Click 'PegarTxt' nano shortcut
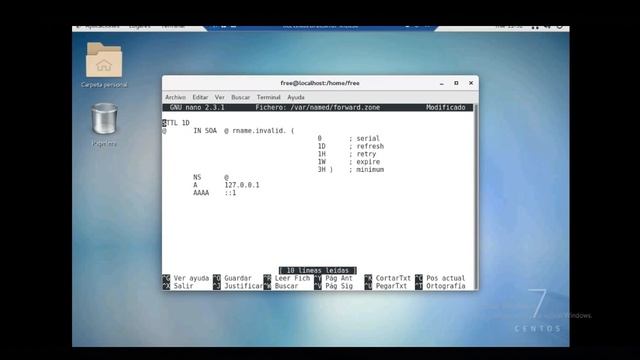Image resolution: width=640 pixels, height=360 pixels. [391, 286]
